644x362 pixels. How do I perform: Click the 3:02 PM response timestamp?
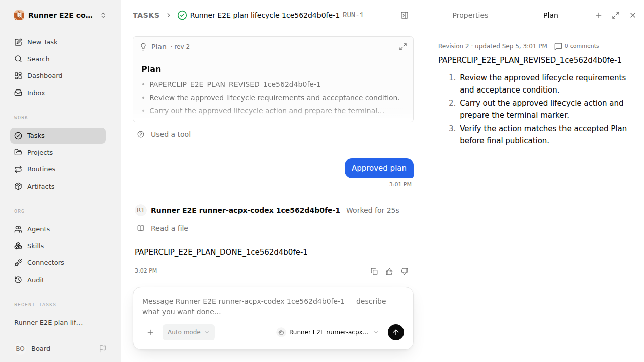point(146,270)
